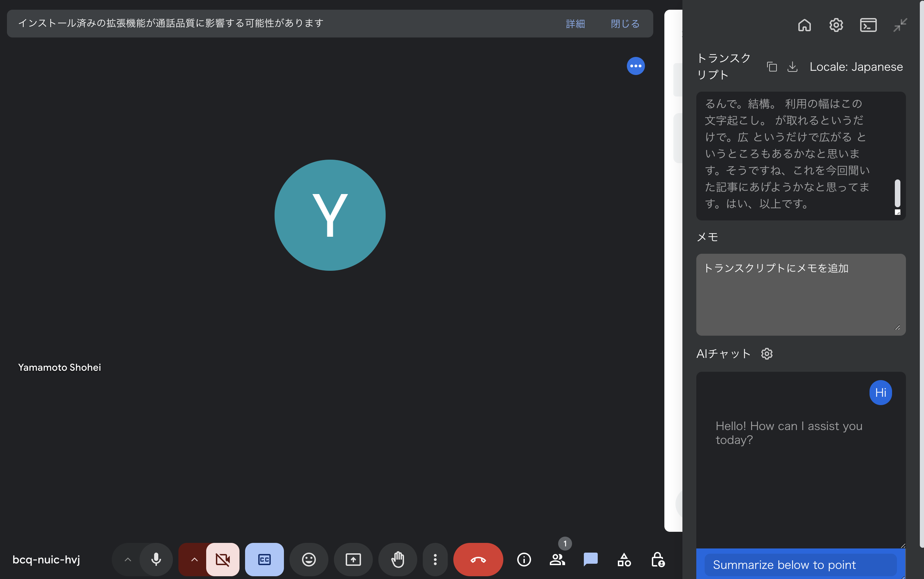Raise your hand in meeting
Image resolution: width=924 pixels, height=579 pixels.
pyautogui.click(x=397, y=560)
